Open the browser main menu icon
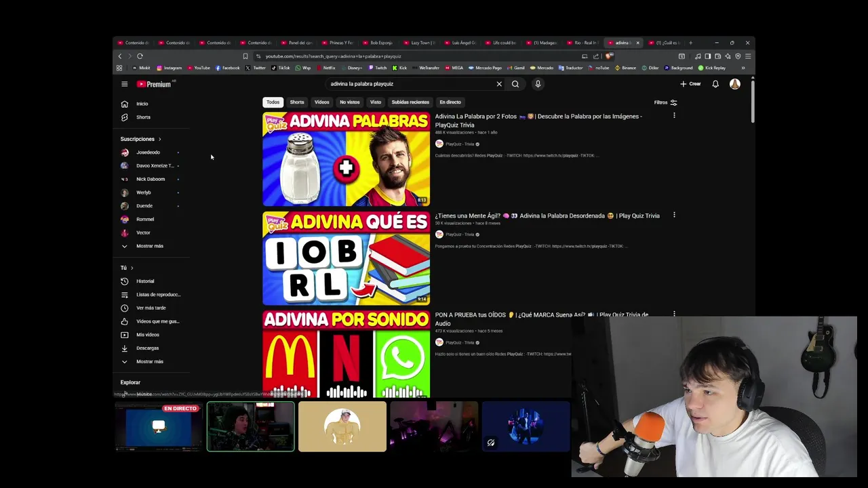 [748, 56]
